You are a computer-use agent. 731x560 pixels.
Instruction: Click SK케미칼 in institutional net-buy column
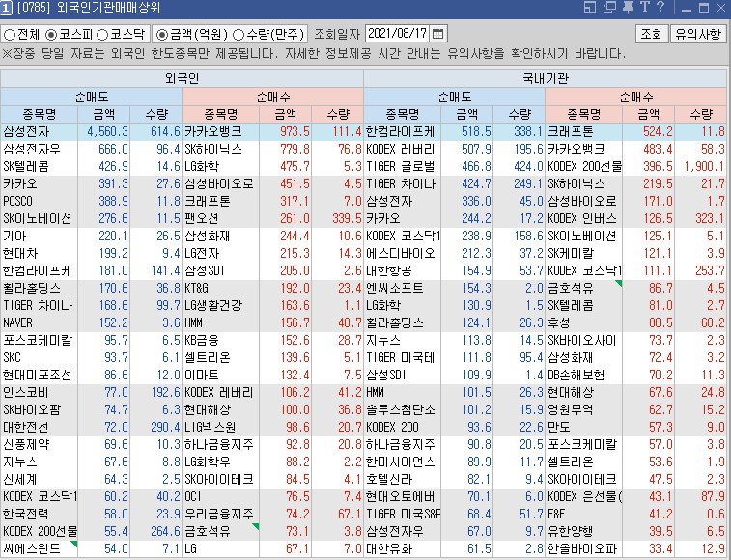(571, 254)
